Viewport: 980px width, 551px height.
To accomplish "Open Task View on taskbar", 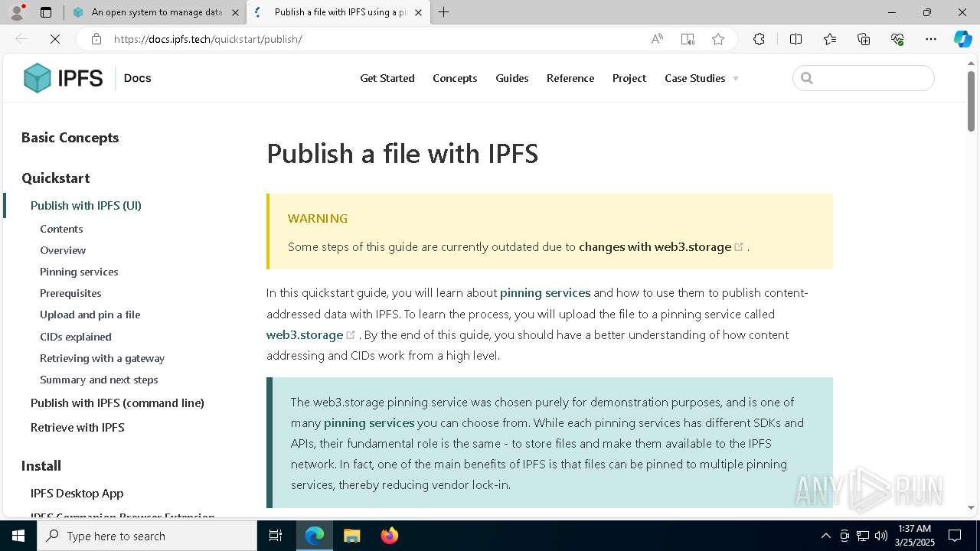I will click(276, 536).
